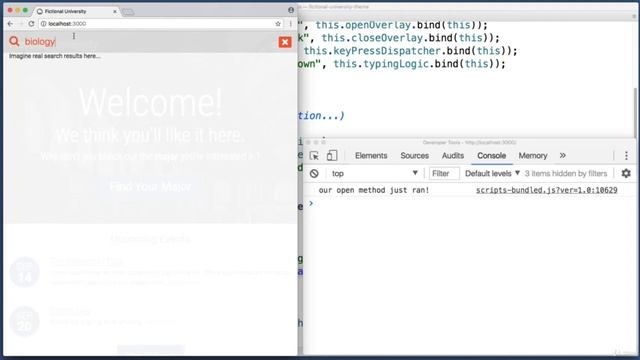Click the '3 items hidden by filters' text
Image resolution: width=640 pixels, height=360 pixels.
(566, 173)
